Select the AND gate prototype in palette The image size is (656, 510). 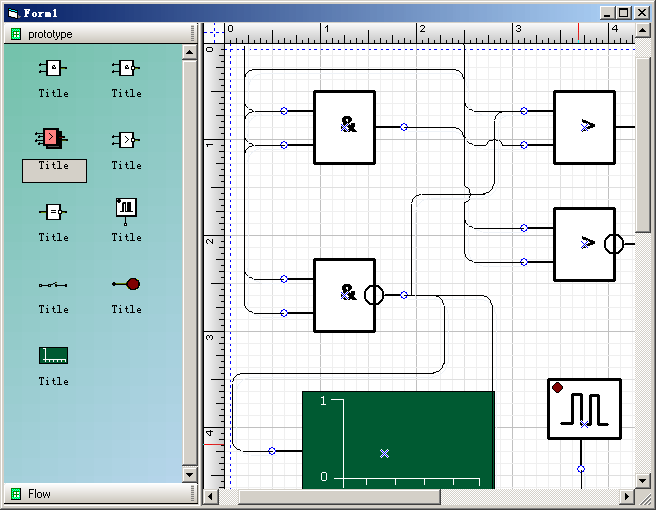coord(53,69)
